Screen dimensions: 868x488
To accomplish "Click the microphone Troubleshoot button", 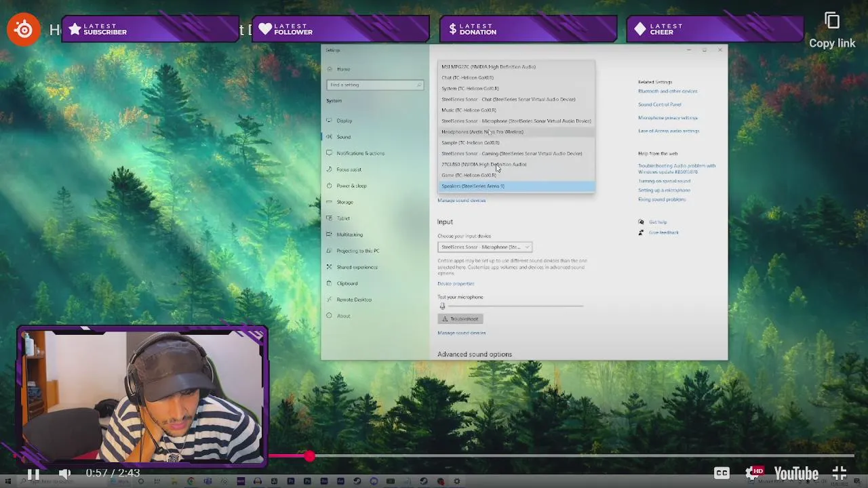I will click(460, 319).
